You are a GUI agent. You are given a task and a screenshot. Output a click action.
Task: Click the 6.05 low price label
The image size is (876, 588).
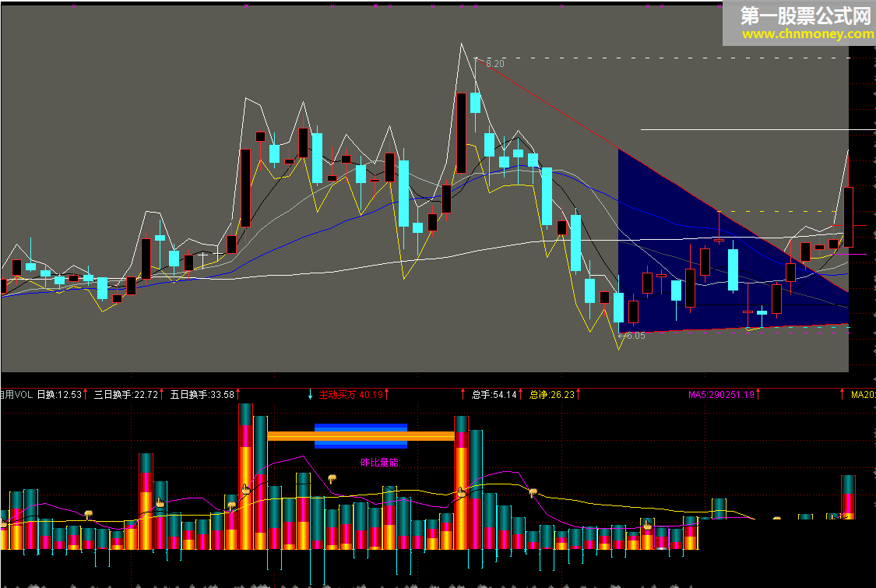pyautogui.click(x=635, y=336)
